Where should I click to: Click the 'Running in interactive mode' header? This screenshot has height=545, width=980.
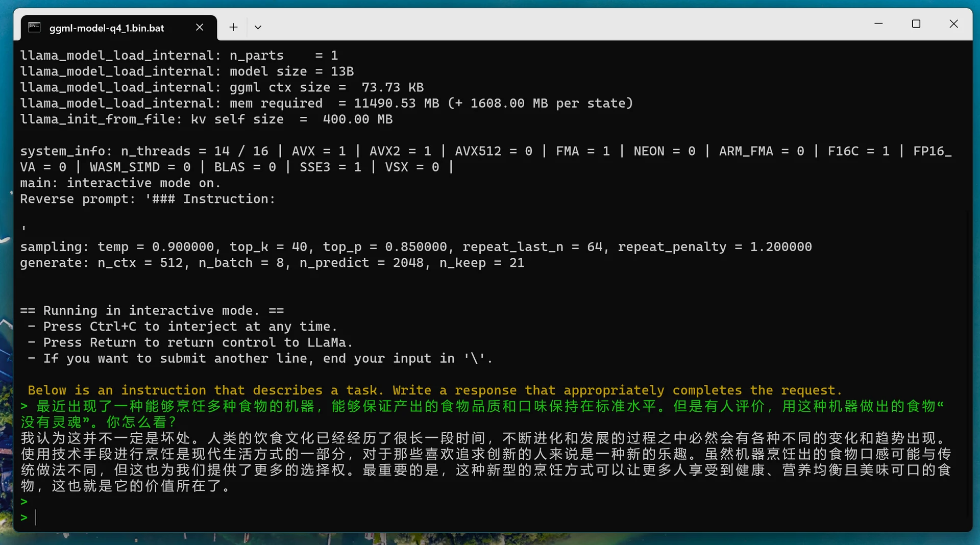pos(152,310)
